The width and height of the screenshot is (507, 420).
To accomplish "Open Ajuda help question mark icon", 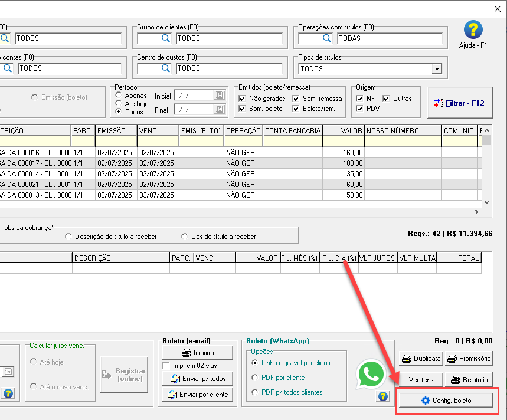I will tap(473, 29).
